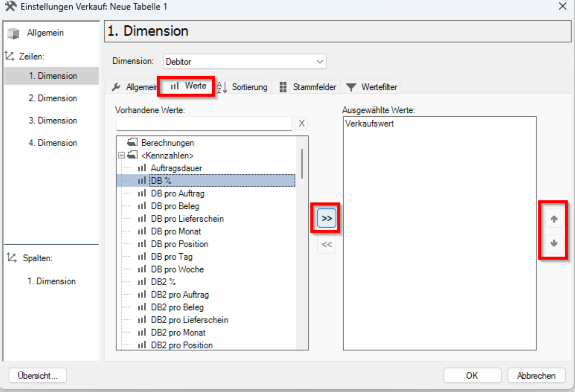This screenshot has height=392, width=575.
Task: Switch to the Sortierung tab
Action: 243,87
